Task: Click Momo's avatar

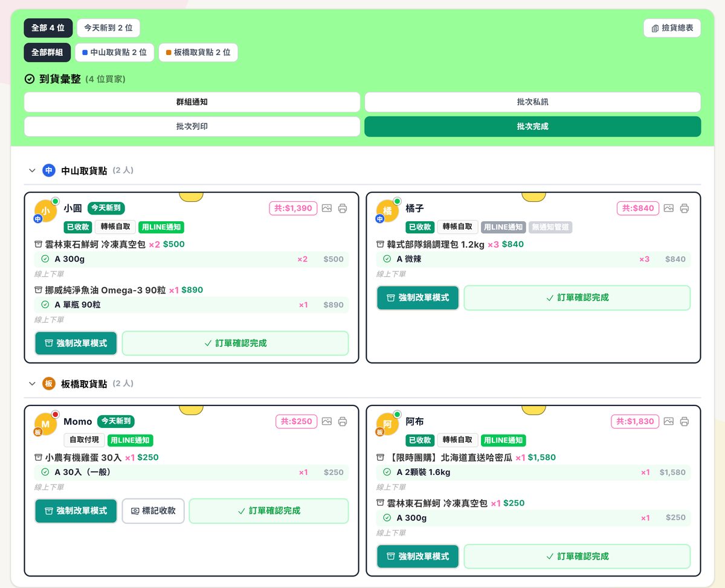Action: pos(45,424)
